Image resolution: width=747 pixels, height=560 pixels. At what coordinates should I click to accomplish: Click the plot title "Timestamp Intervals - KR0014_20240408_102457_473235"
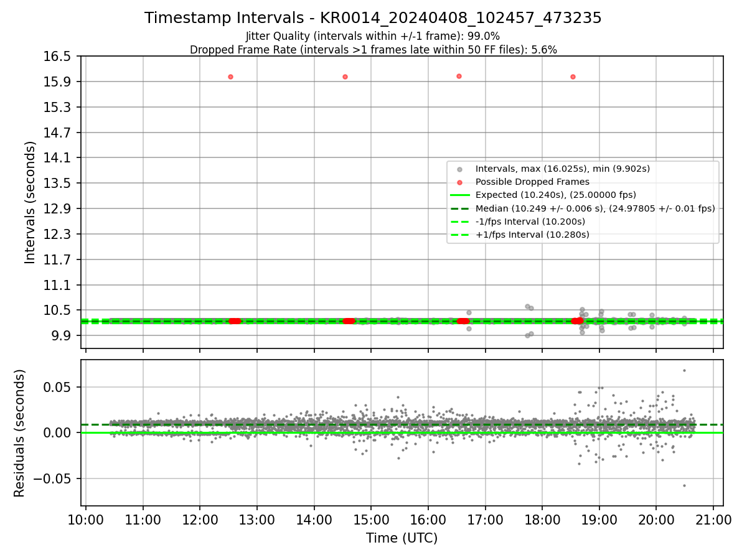pos(373,18)
